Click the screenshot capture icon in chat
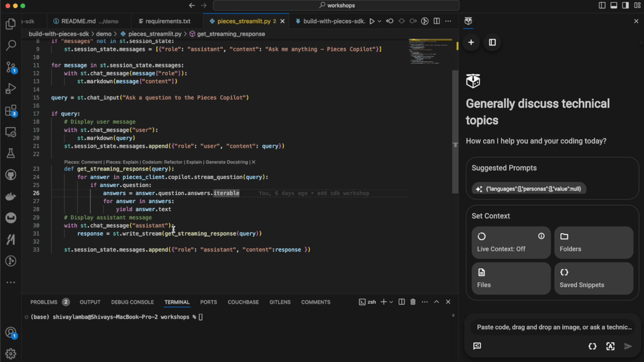The width and height of the screenshot is (644, 362). [x=610, y=347]
